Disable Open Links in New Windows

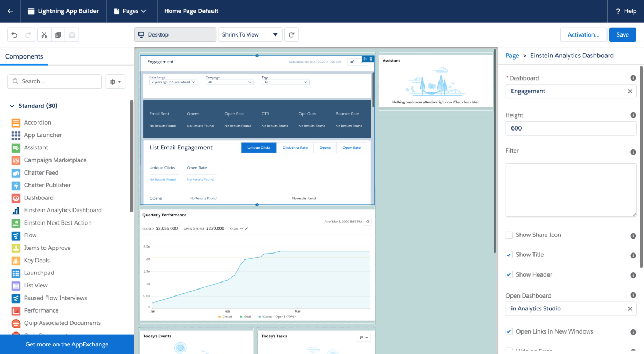(x=509, y=331)
